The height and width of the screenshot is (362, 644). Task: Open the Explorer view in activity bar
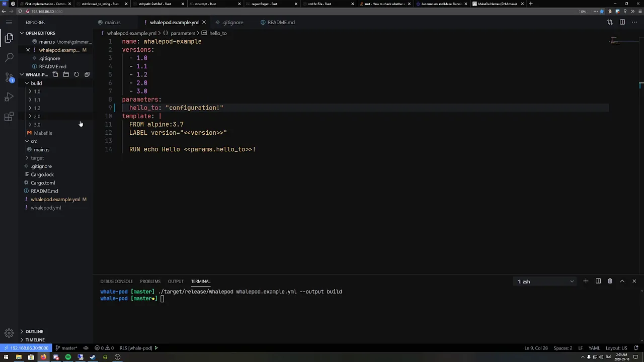[9, 38]
